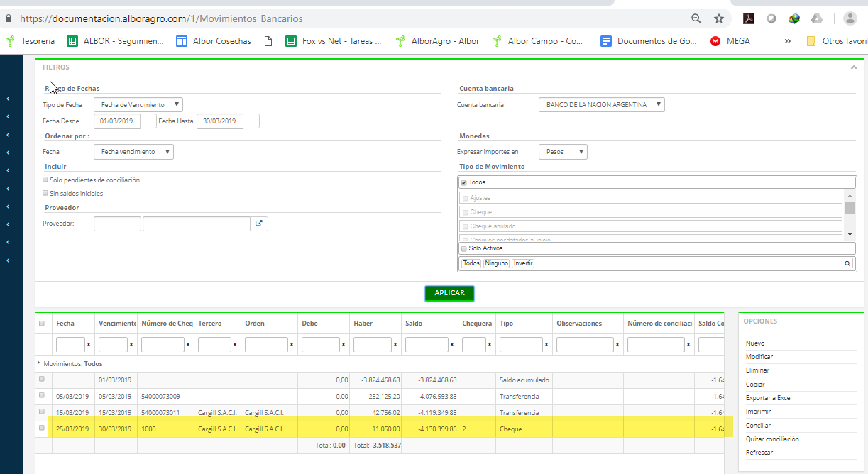
Task: Enable Sin saldos iniciales checkbox
Action: tap(45, 193)
